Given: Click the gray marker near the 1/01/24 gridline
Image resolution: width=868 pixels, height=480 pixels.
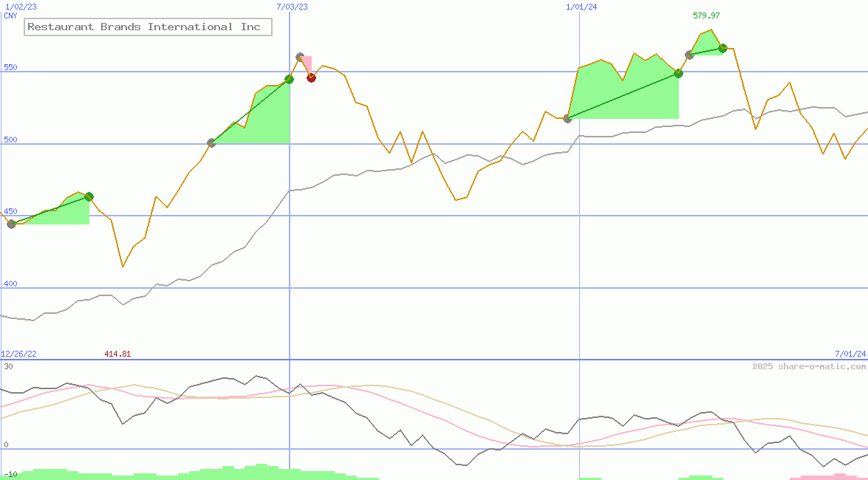Looking at the screenshot, I should [x=567, y=117].
